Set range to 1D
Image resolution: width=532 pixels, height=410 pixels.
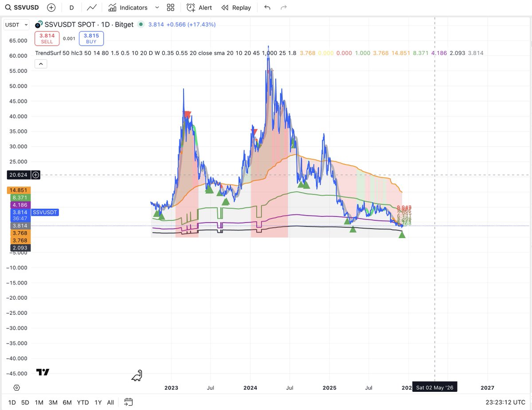pyautogui.click(x=12, y=402)
